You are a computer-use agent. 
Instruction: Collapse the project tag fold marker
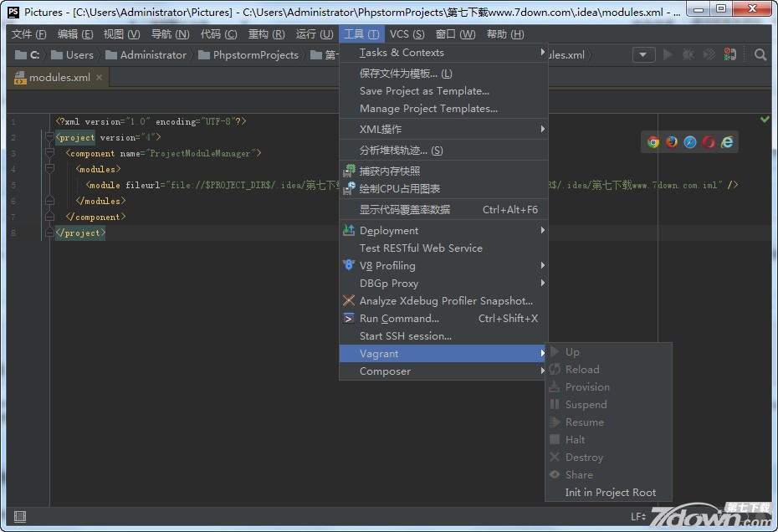tap(49, 137)
